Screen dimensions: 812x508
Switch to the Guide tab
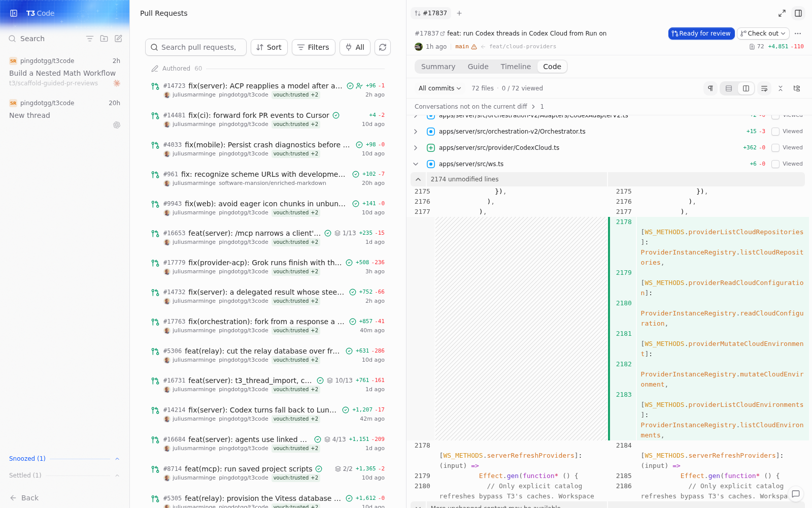pyautogui.click(x=478, y=67)
